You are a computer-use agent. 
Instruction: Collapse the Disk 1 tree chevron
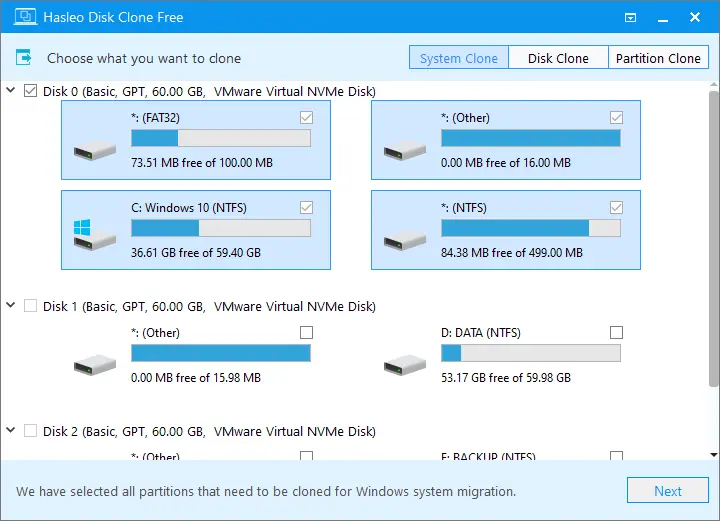tap(11, 306)
